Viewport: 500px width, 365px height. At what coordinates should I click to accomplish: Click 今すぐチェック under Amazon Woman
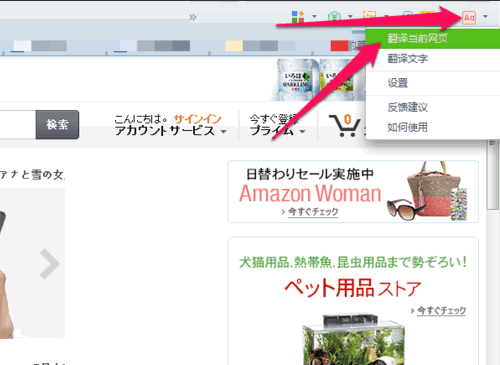[313, 212]
